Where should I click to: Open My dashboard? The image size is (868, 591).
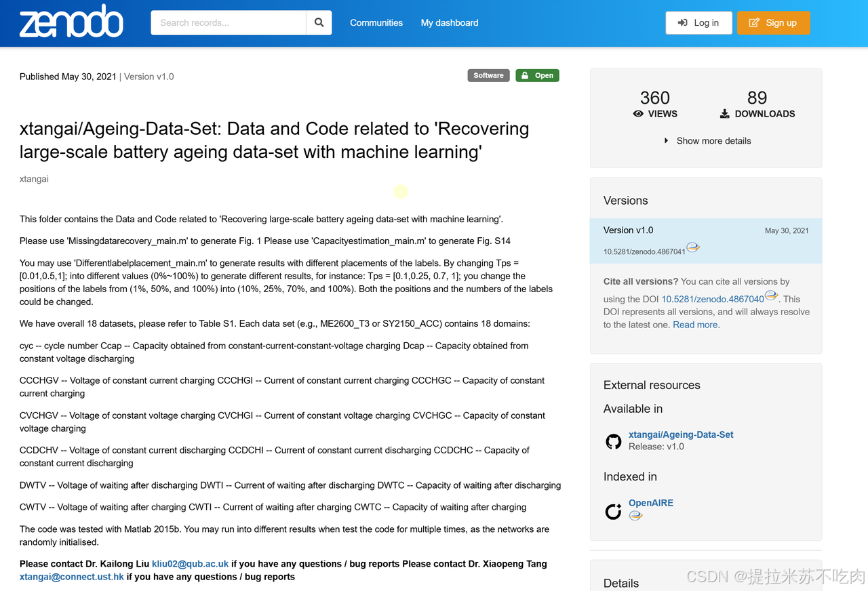click(450, 22)
